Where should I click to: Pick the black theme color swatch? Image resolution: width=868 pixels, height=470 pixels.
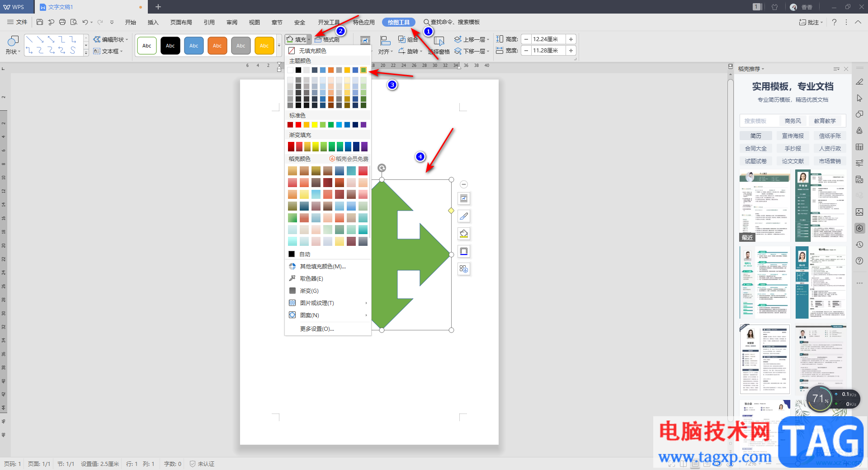tap(298, 70)
